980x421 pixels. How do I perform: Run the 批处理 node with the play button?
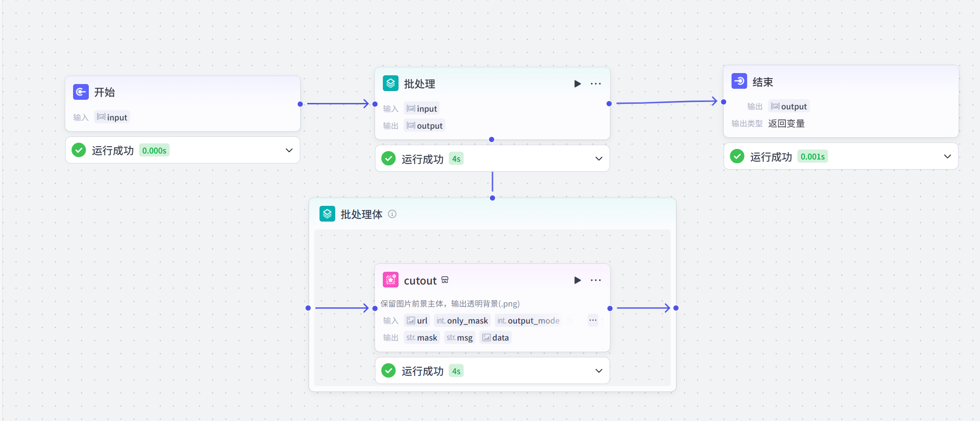point(577,83)
